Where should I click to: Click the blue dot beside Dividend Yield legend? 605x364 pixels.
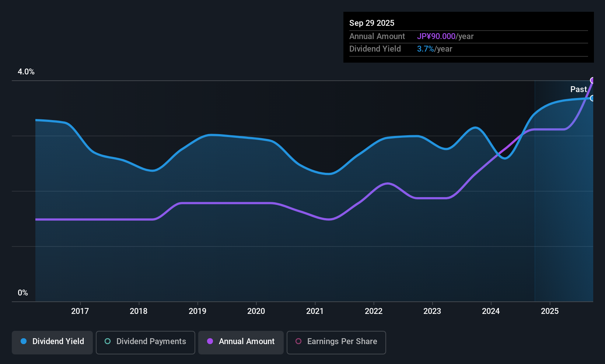coord(24,341)
